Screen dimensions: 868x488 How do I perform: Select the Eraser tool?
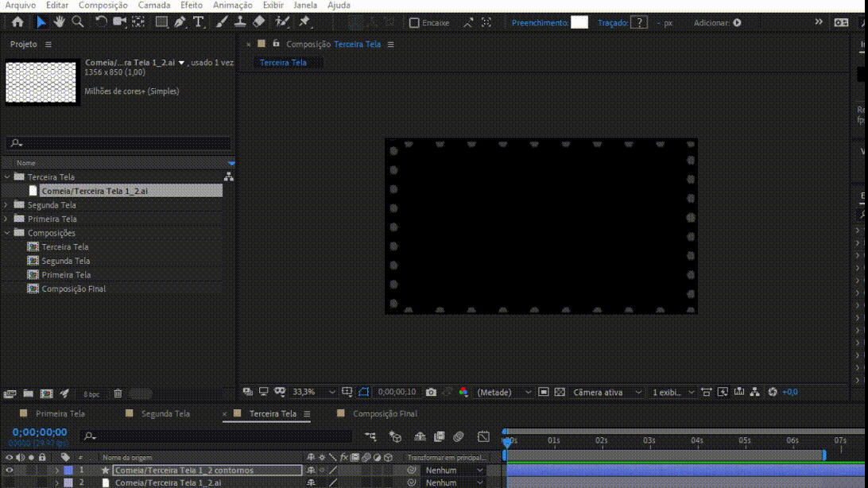(259, 22)
